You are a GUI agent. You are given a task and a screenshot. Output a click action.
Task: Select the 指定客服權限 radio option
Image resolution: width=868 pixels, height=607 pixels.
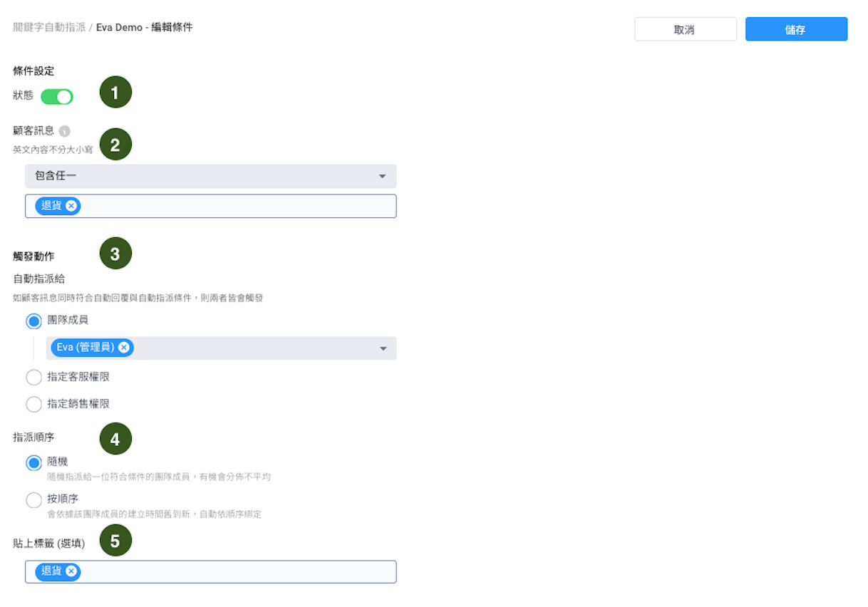click(x=33, y=377)
